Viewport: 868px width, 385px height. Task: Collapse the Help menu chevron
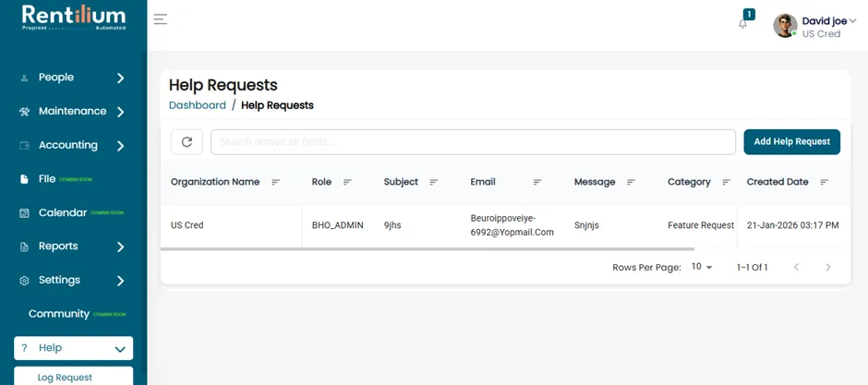[120, 349]
